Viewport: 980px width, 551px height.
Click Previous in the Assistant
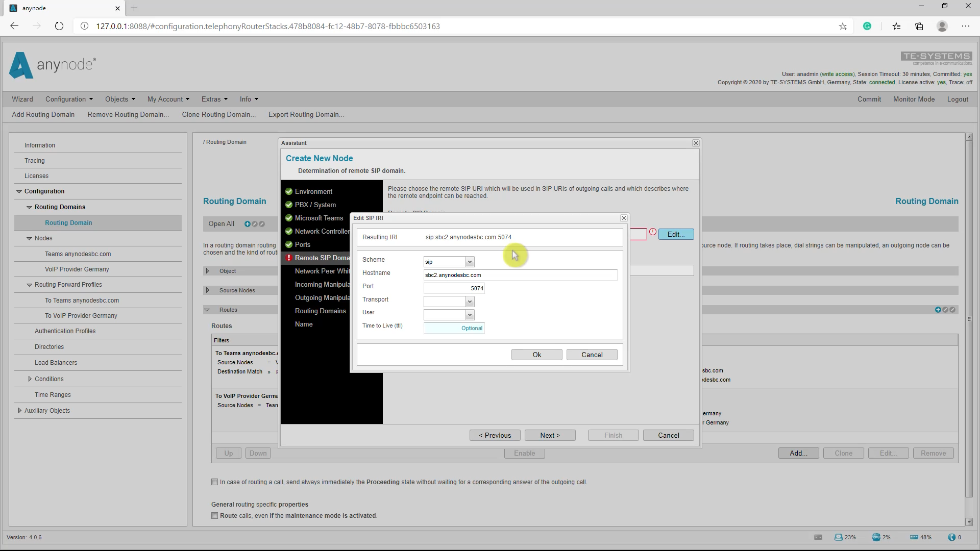point(495,435)
